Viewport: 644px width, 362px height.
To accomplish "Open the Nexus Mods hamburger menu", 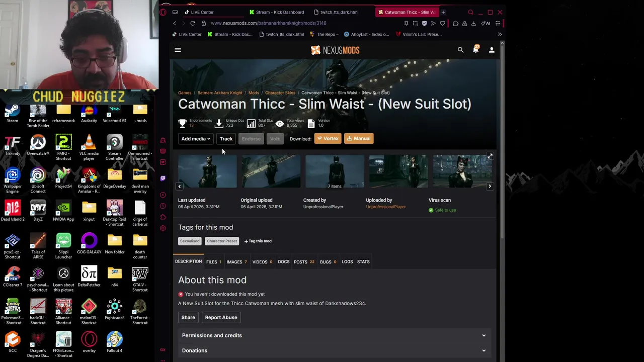I will 178,50.
